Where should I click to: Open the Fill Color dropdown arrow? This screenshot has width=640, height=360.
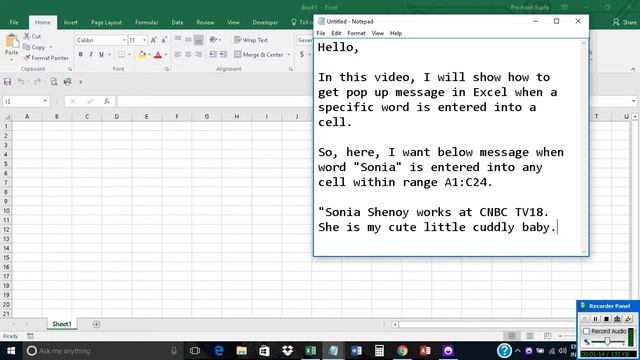point(149,54)
